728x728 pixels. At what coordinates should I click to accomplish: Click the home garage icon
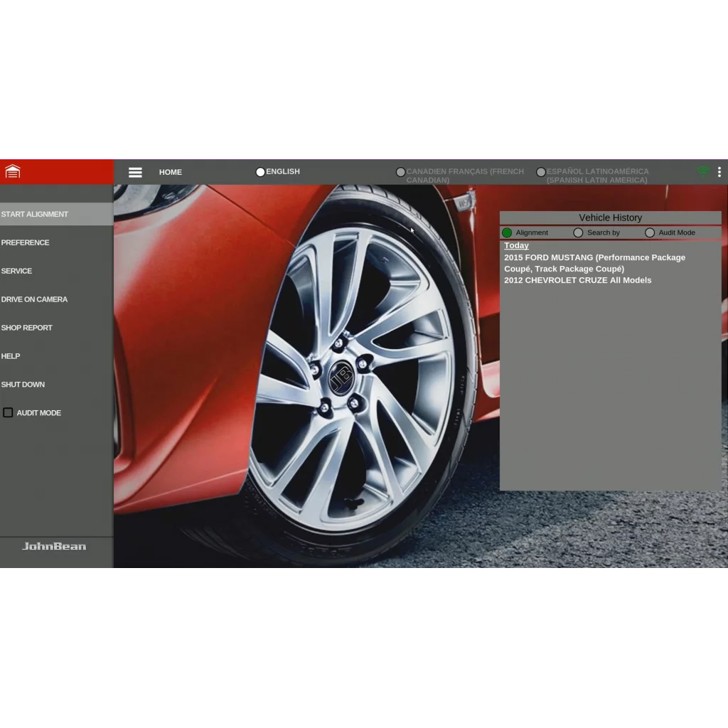[13, 172]
